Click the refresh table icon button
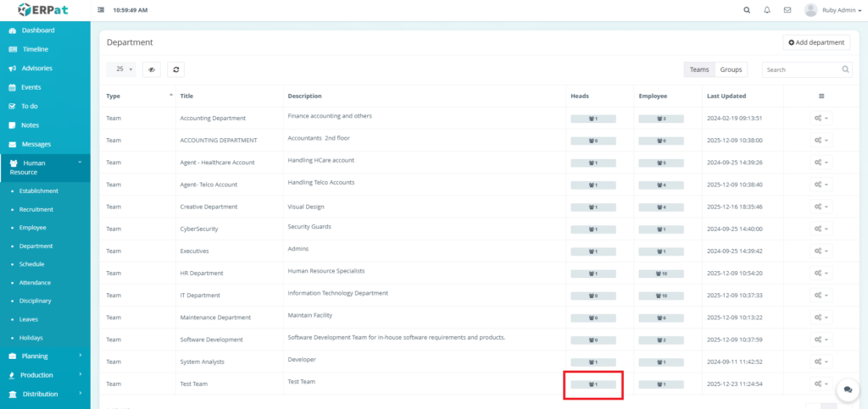868x409 pixels. click(x=175, y=69)
